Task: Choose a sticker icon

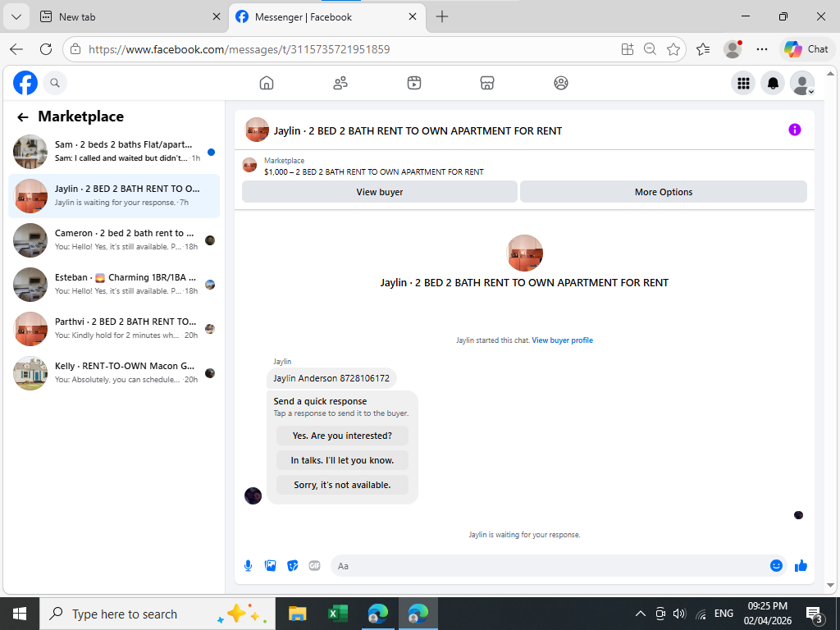Action: (x=293, y=566)
